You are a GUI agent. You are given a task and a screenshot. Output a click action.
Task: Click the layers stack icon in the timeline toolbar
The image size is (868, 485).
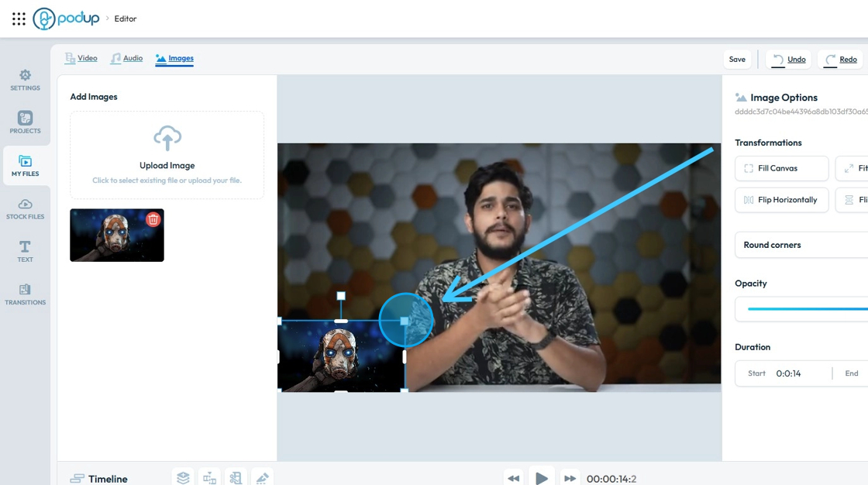point(183,478)
